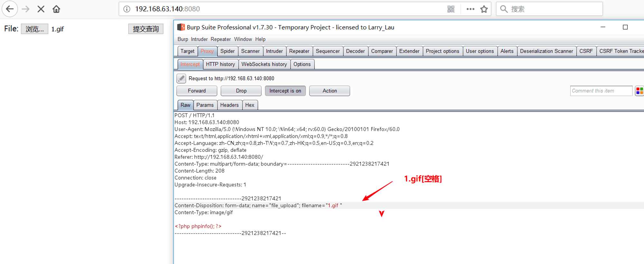
Task: Bookmark this page with star icon
Action: pyautogui.click(x=484, y=9)
